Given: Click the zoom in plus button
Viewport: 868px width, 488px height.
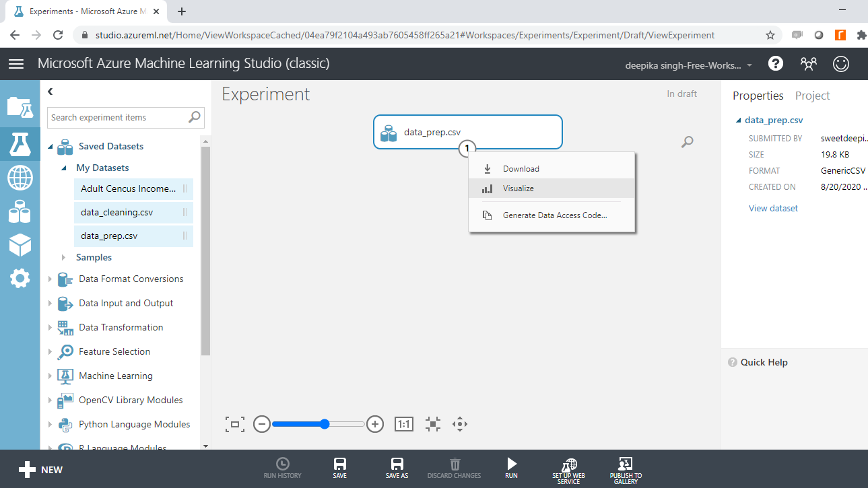Looking at the screenshot, I should coord(375,424).
